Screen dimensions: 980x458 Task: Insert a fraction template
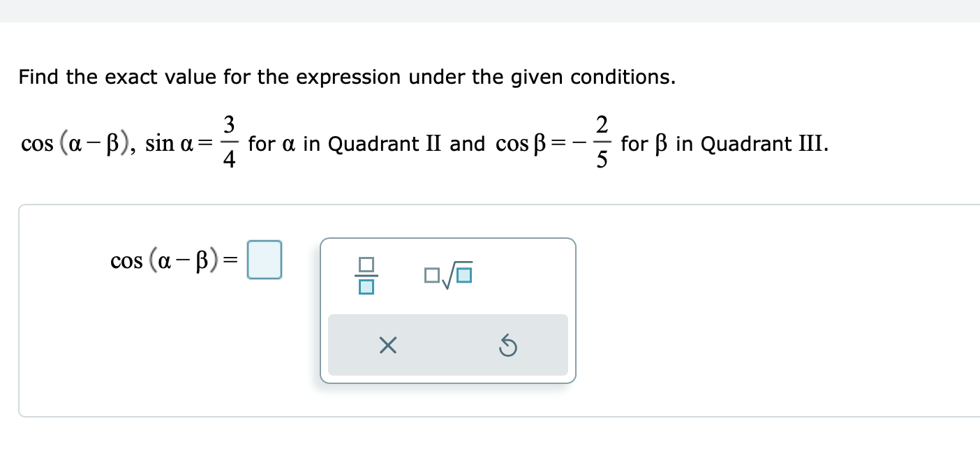click(366, 275)
